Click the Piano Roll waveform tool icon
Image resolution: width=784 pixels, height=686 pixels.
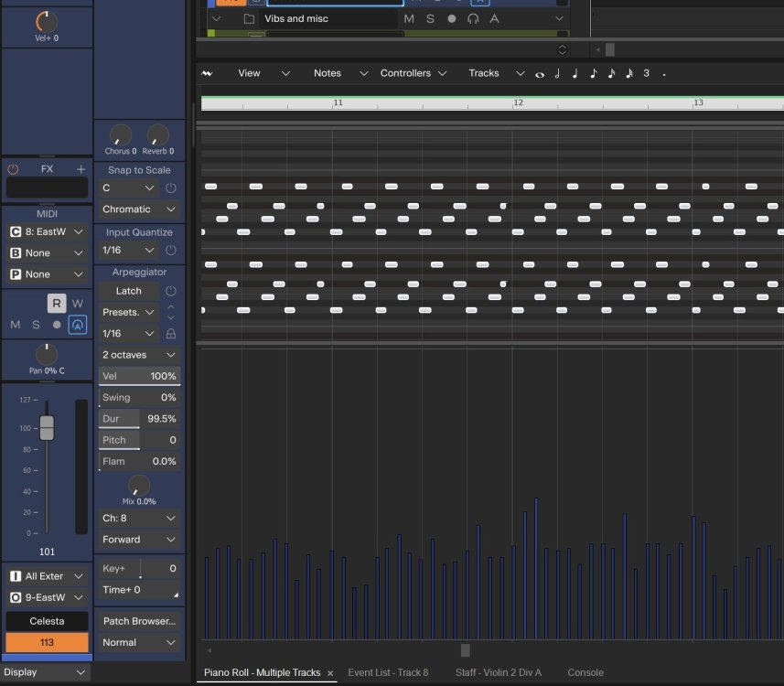tap(207, 73)
